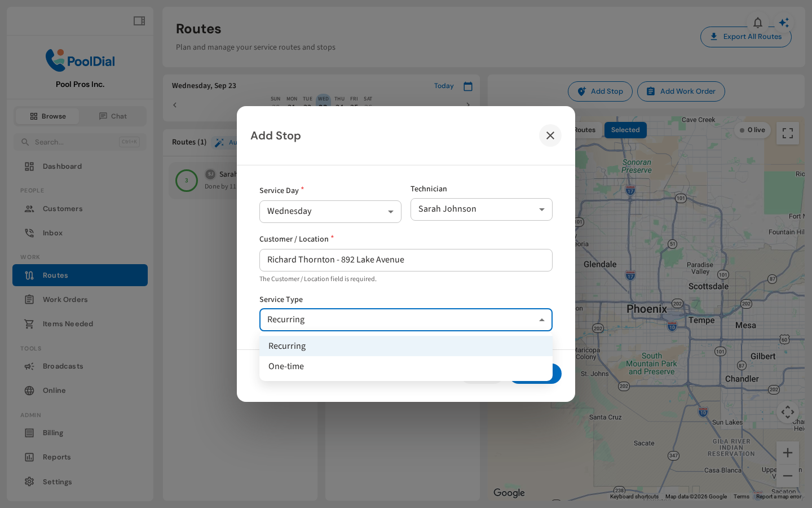Open the Routes sidebar item
The width and height of the screenshot is (812, 508).
pos(80,275)
